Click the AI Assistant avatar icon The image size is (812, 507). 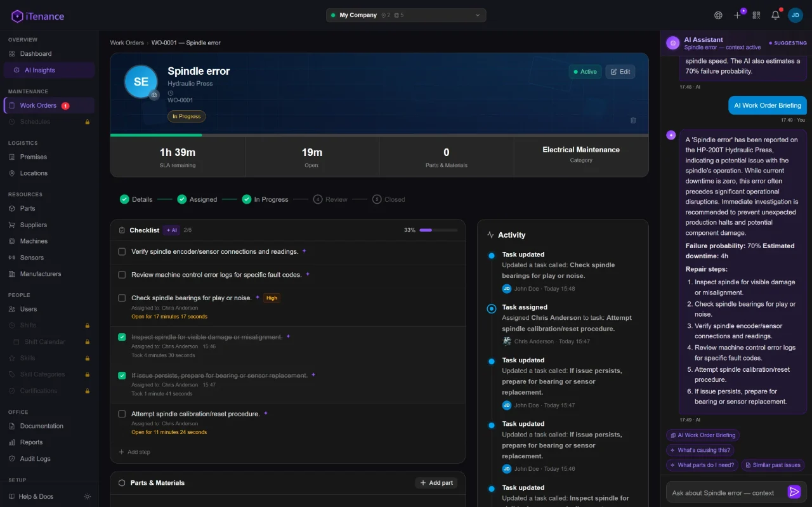(x=672, y=43)
